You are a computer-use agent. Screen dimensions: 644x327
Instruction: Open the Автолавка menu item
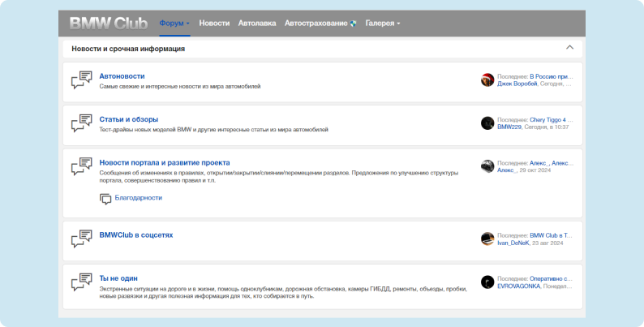257,24
